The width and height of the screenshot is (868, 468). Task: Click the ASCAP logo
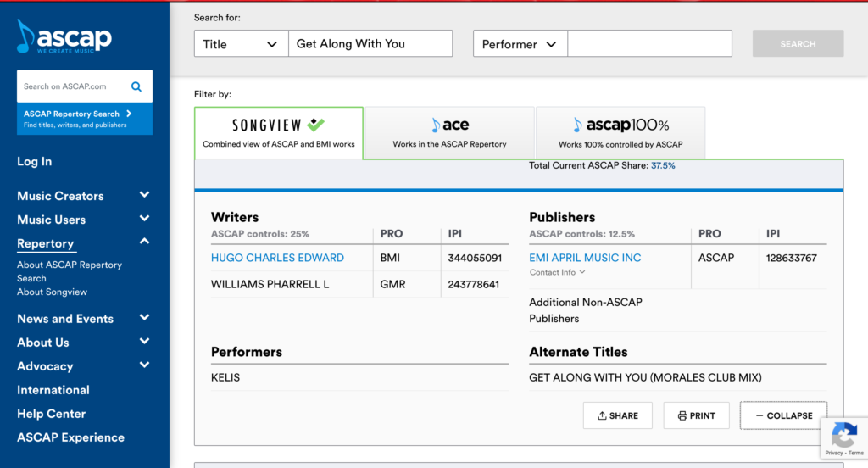tap(64, 37)
